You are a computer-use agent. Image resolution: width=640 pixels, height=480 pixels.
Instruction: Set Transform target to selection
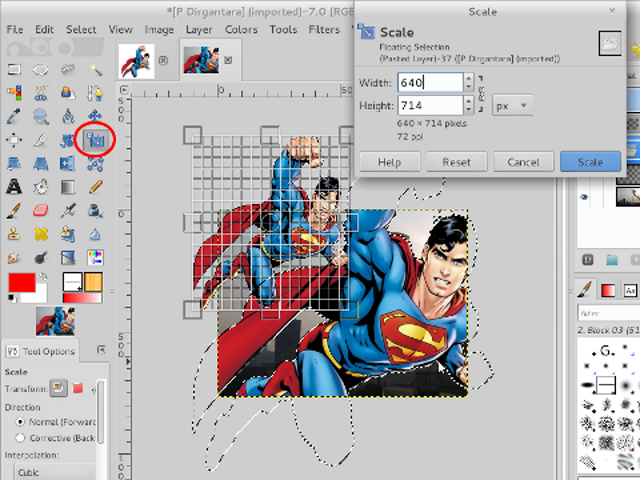(x=78, y=388)
